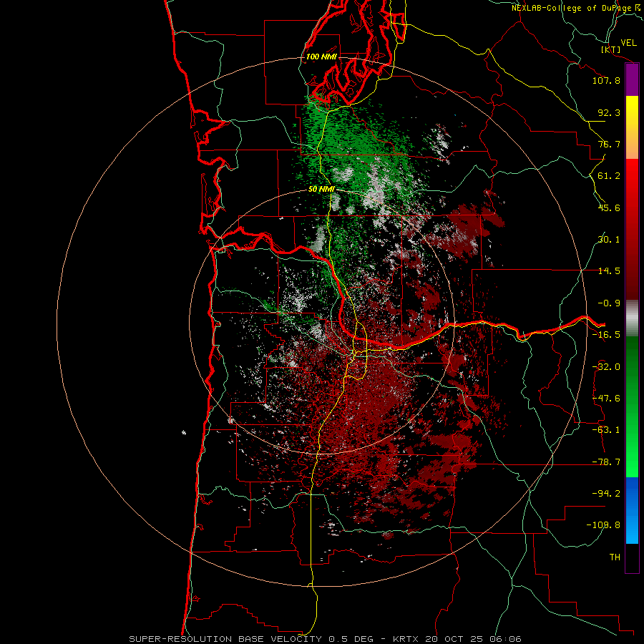
Task: Click the 100 NMI range ring label
Action: (321, 57)
